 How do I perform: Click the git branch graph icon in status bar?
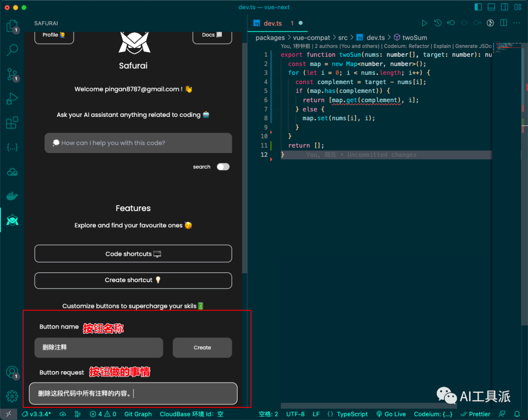pyautogui.click(x=77, y=414)
